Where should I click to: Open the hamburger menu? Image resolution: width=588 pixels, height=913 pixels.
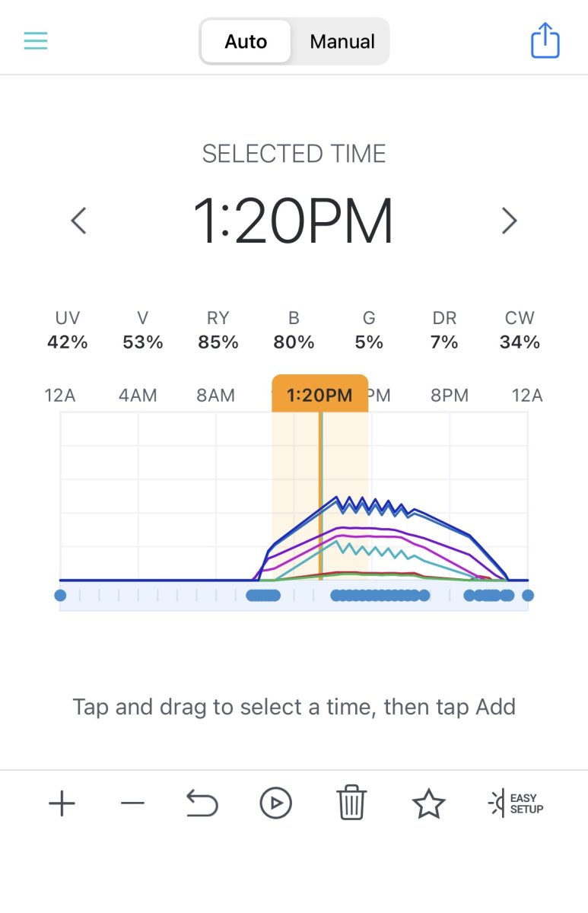36,40
